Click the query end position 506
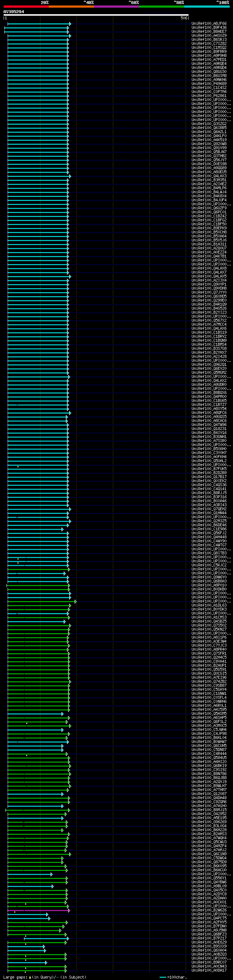 184,18
